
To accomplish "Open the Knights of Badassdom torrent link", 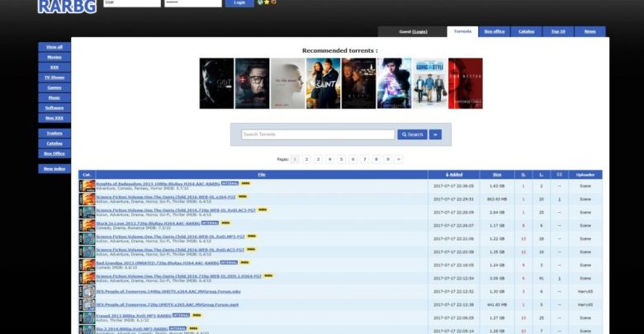I will point(158,183).
